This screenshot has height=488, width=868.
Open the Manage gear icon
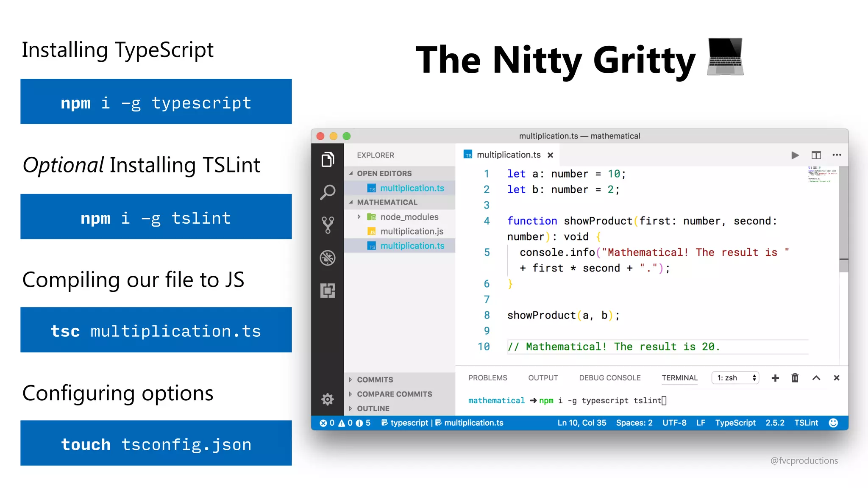(328, 399)
